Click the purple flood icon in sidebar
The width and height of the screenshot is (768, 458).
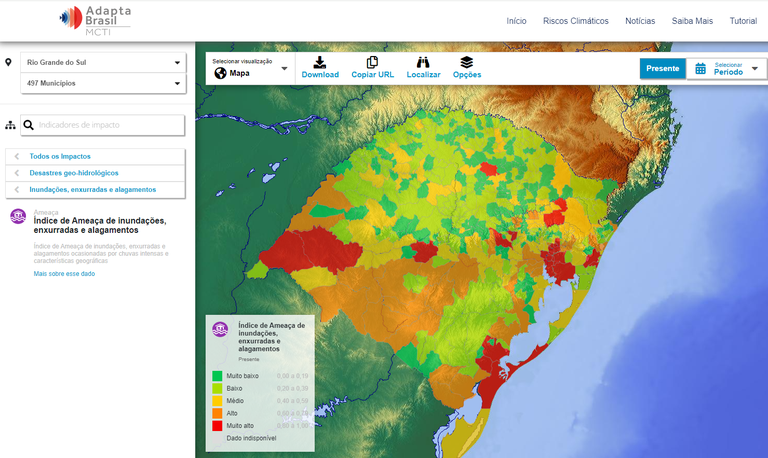18,217
